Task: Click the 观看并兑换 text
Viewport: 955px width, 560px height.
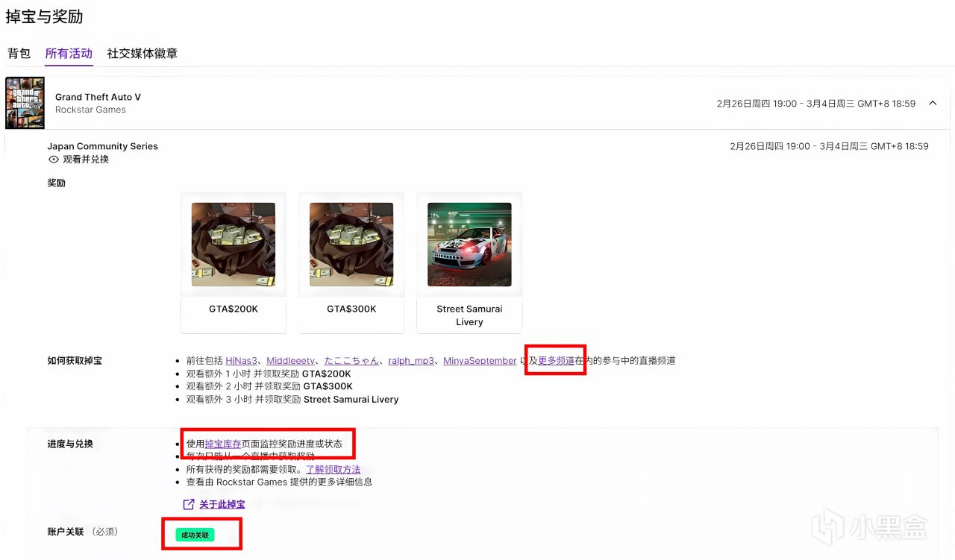Action: (85, 160)
